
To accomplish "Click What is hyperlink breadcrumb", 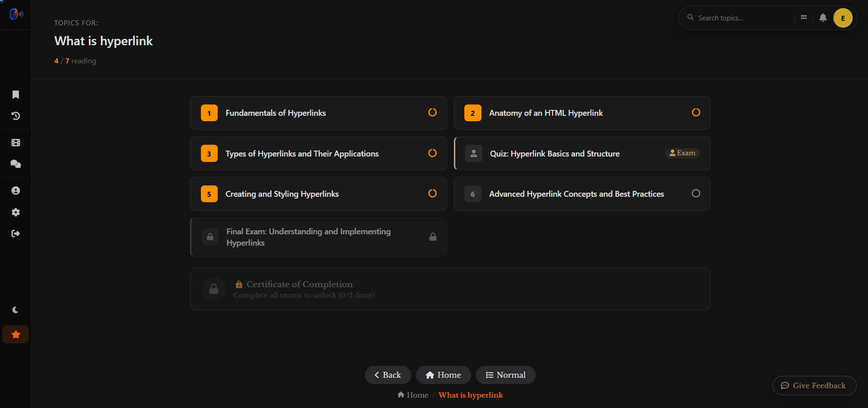I will (471, 395).
